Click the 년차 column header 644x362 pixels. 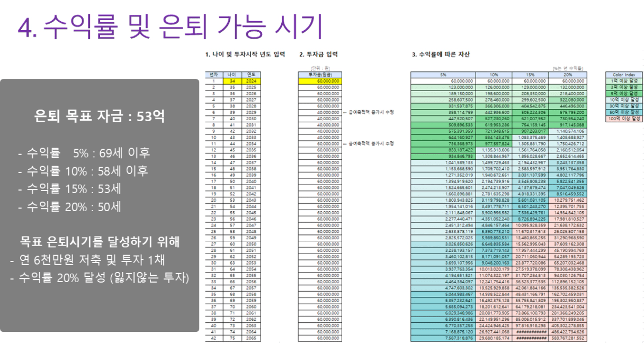coord(214,75)
